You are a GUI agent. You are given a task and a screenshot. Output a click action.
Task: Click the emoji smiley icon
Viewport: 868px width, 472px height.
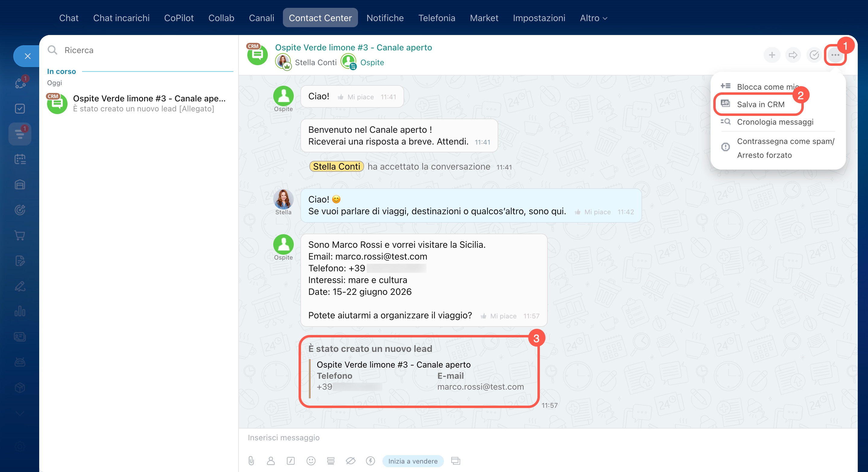(311, 461)
